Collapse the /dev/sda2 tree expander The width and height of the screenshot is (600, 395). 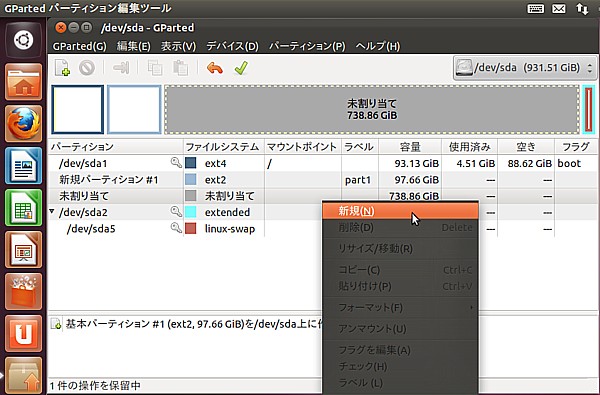[x=52, y=211]
